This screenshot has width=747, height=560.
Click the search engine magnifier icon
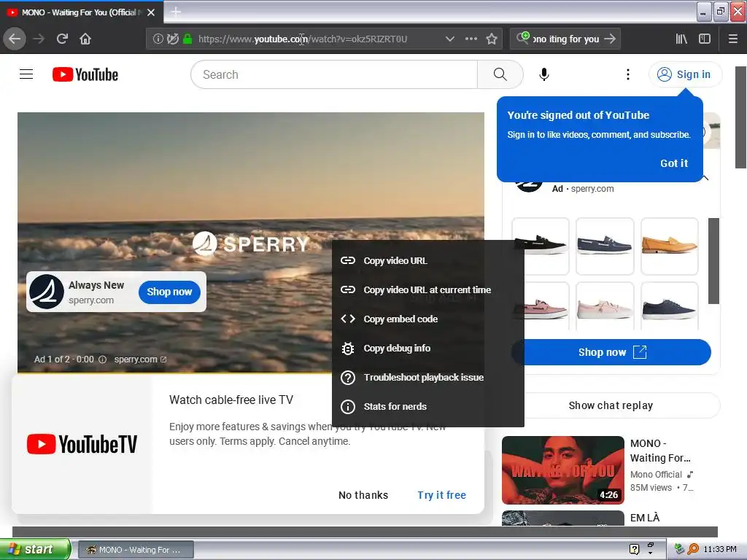coord(522,38)
